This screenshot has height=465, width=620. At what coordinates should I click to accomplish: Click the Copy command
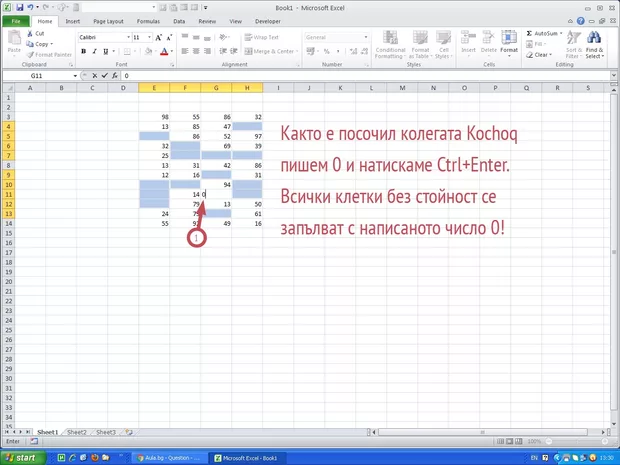tap(40, 44)
